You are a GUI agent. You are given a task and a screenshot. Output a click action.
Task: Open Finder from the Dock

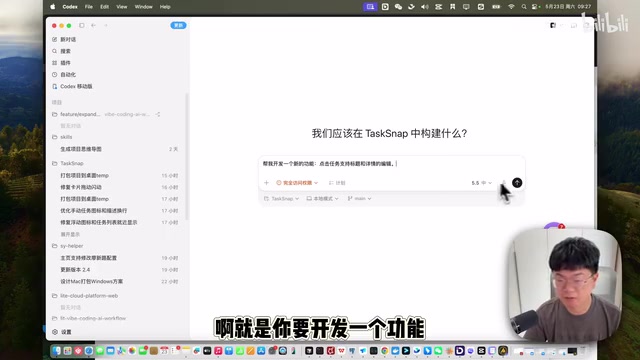56,351
